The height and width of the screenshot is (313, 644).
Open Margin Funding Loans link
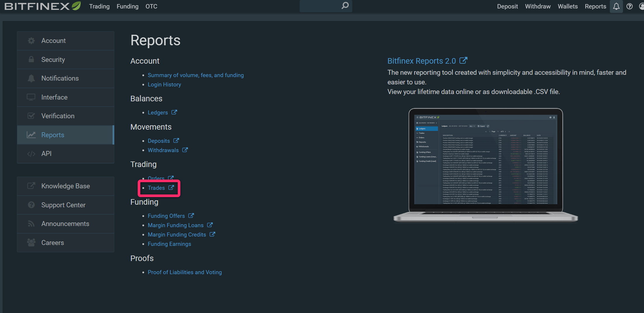point(176,225)
